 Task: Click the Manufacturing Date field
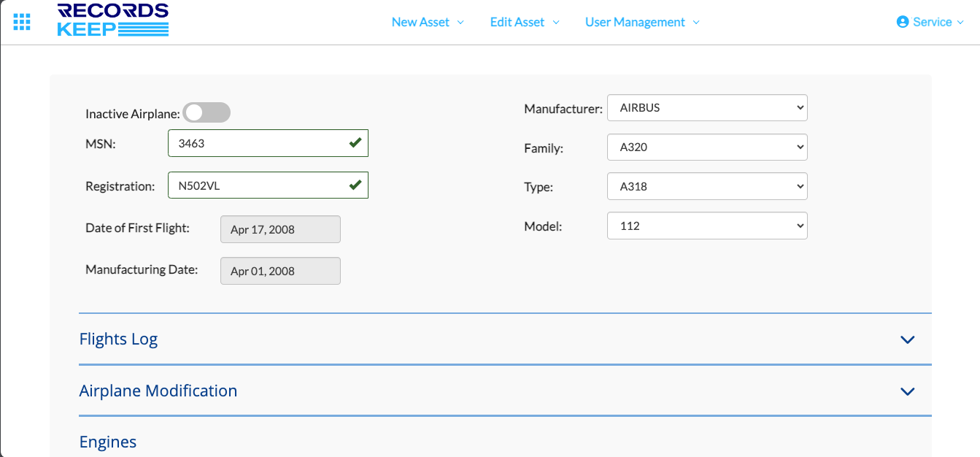[x=280, y=271]
